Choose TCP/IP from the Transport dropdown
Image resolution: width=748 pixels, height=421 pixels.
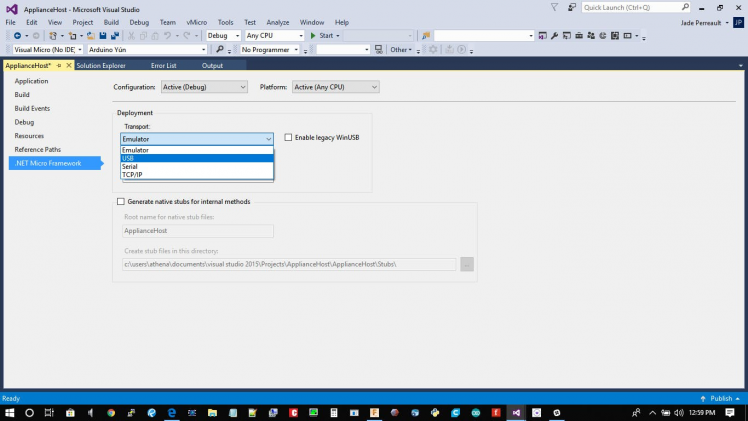196,174
